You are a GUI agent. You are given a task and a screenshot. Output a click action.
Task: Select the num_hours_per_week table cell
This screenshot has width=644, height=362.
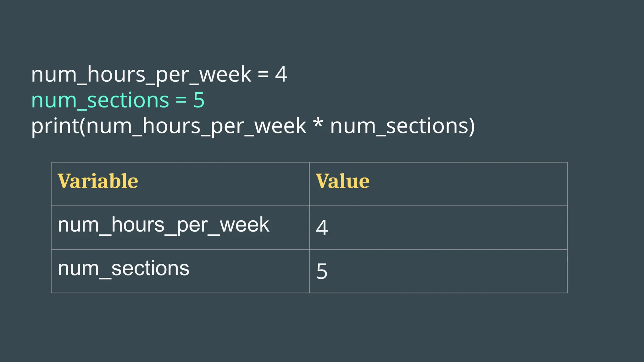pos(164,225)
